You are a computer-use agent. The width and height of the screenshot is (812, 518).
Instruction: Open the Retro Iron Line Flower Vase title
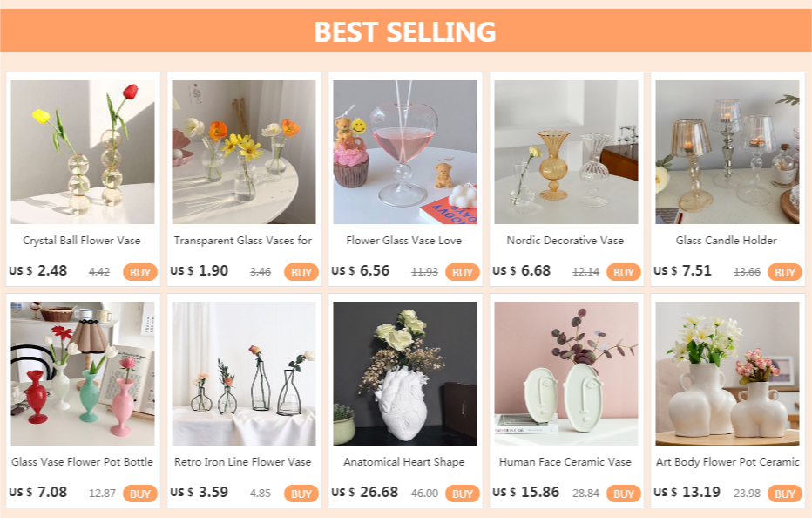click(242, 462)
